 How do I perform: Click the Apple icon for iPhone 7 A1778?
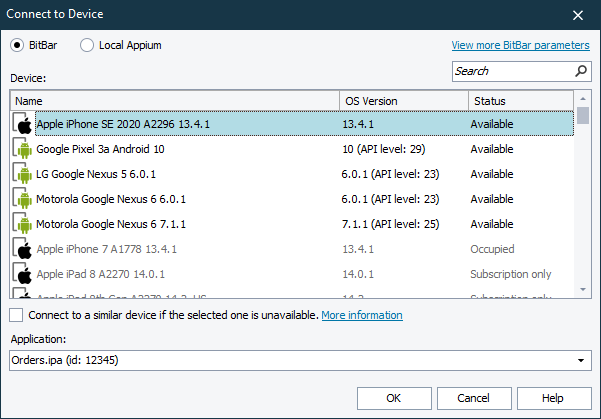[x=23, y=249]
